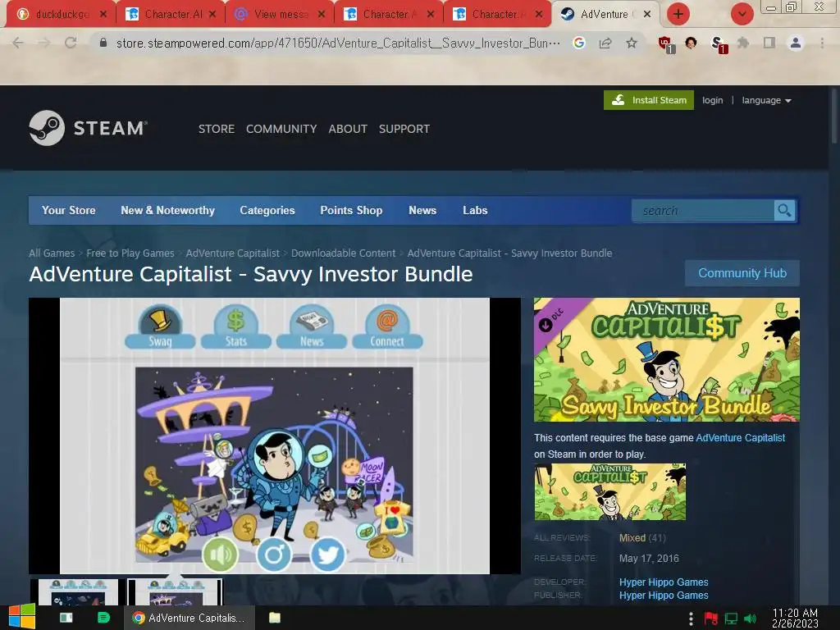Image resolution: width=840 pixels, height=630 pixels.
Task: Click All Games breadcrumb link
Action: [52, 253]
